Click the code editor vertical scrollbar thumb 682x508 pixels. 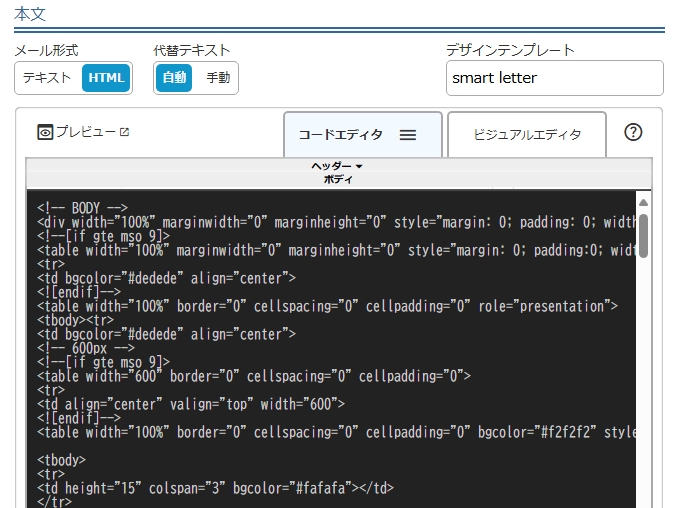[643, 236]
